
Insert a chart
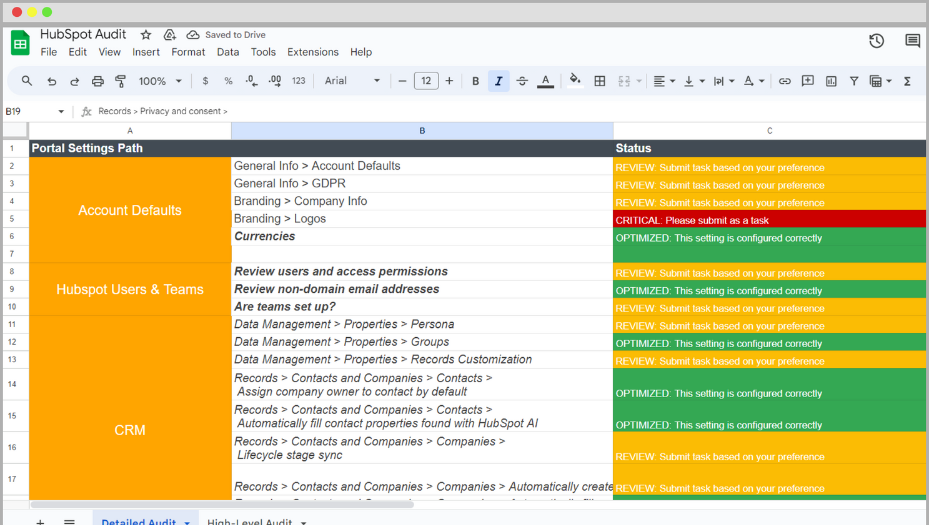[831, 81]
